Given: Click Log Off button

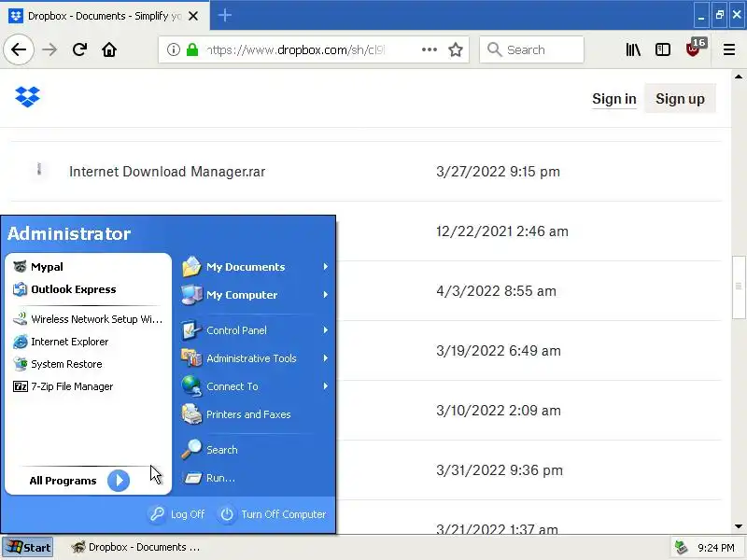Looking at the screenshot, I should tap(176, 514).
